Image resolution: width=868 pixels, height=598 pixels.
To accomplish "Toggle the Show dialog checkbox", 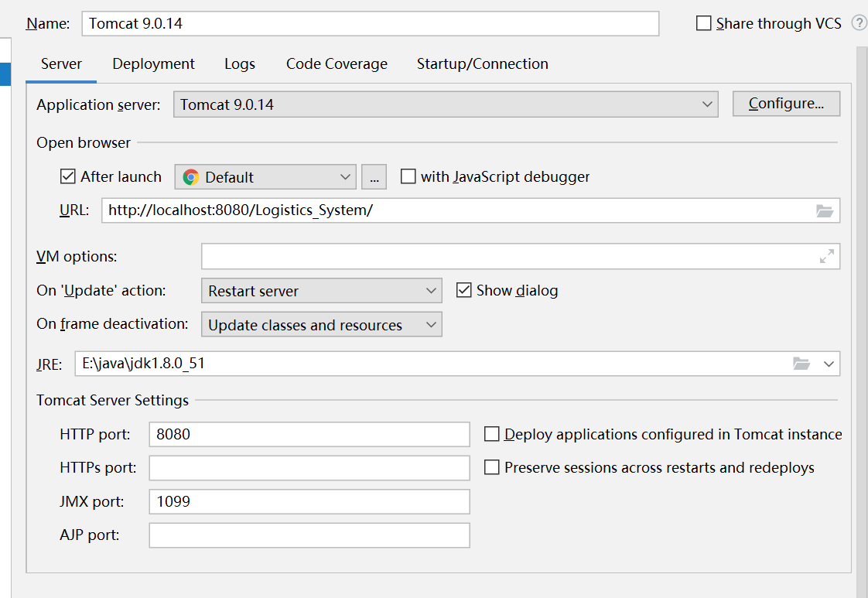I will click(x=464, y=290).
